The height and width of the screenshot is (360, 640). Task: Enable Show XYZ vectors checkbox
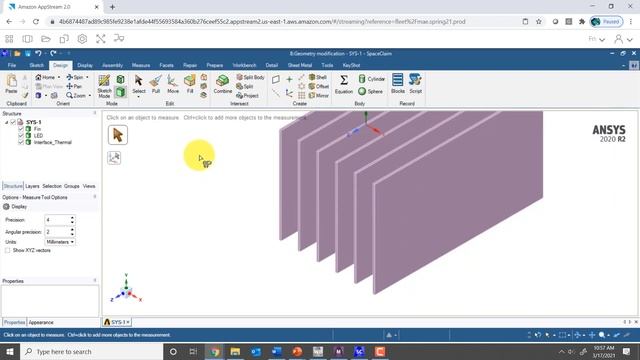click(x=7, y=250)
